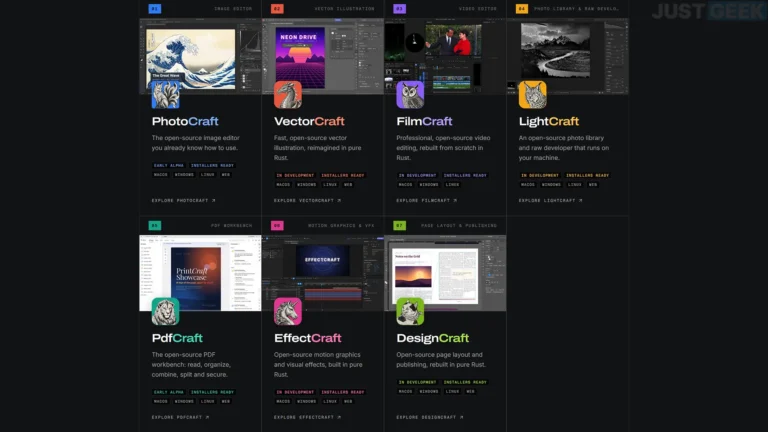768x432 pixels.
Task: Click the PhotoCraft description about open-source image editor
Action: coord(195,143)
